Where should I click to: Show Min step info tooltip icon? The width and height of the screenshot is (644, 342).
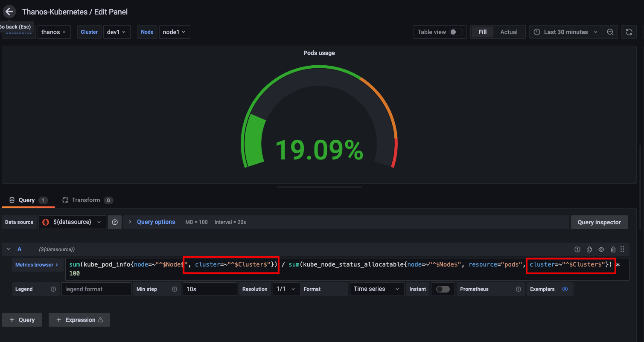175,289
